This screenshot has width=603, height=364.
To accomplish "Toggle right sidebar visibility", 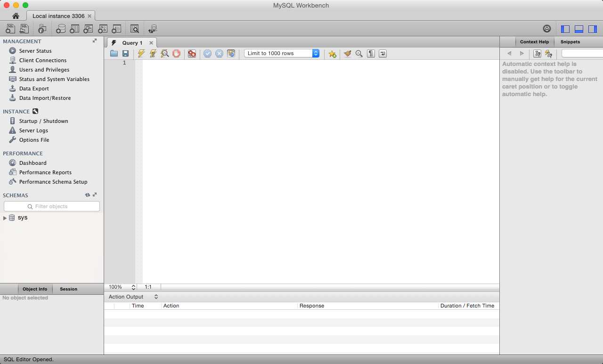I will pos(593,29).
